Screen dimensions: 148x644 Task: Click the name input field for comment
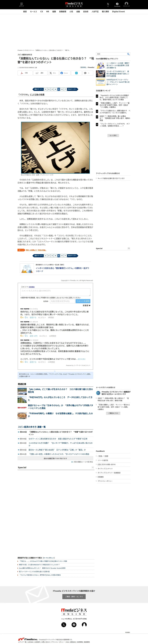point(62,301)
